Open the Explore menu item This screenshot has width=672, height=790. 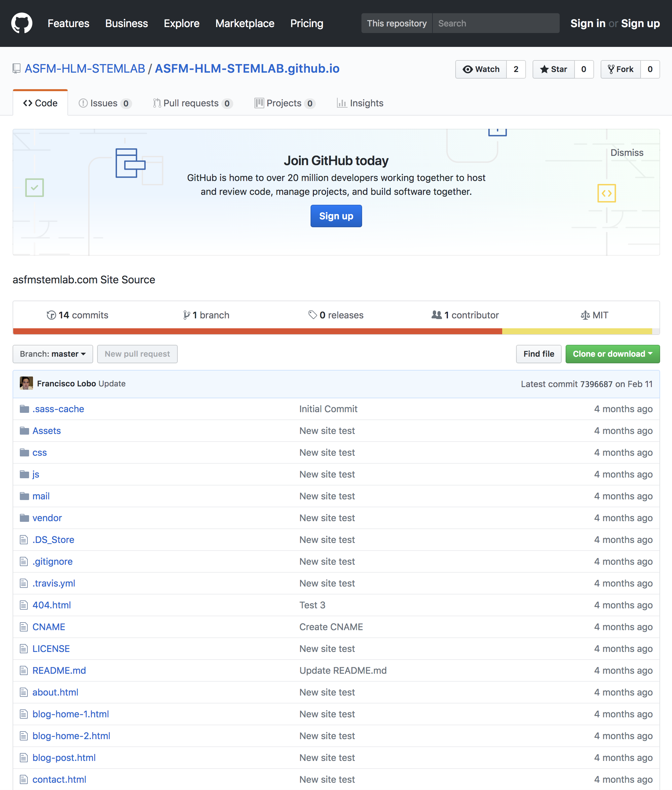click(182, 23)
